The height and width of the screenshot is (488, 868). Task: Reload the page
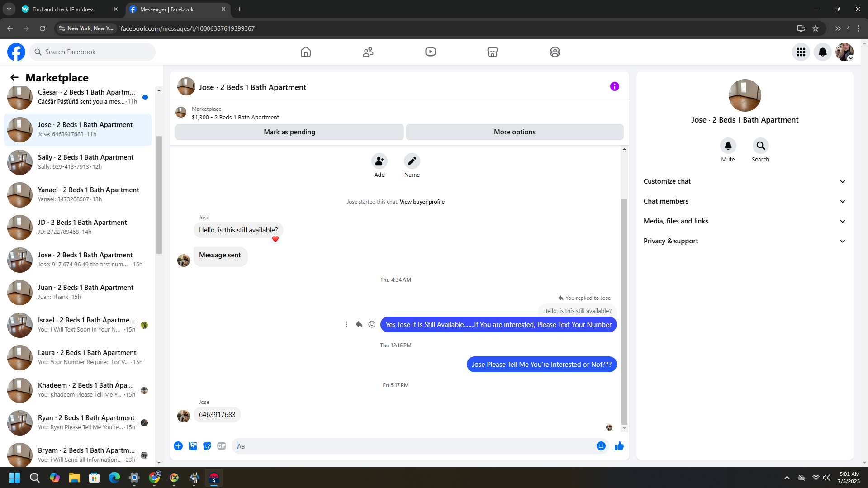[43, 28]
